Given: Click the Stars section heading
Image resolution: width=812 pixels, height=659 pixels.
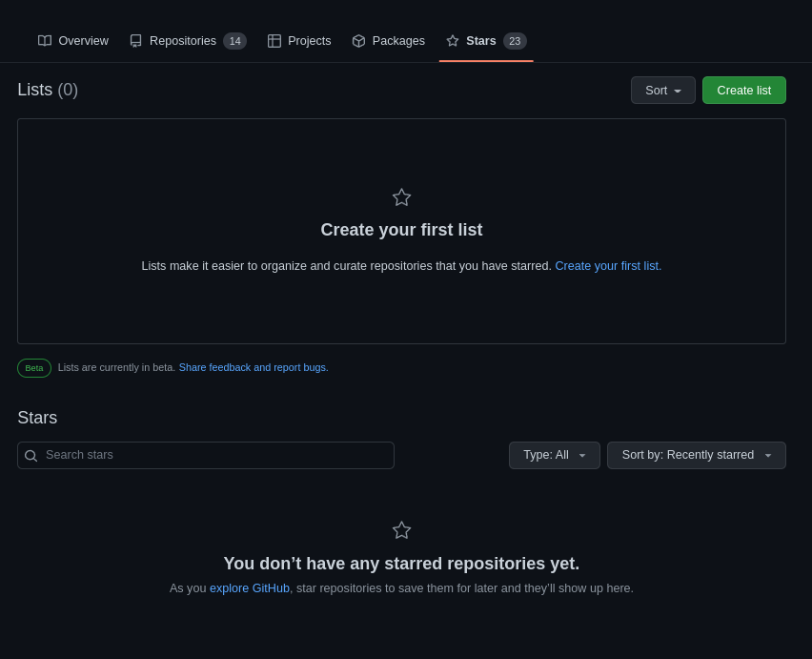Looking at the screenshot, I should (x=37, y=418).
